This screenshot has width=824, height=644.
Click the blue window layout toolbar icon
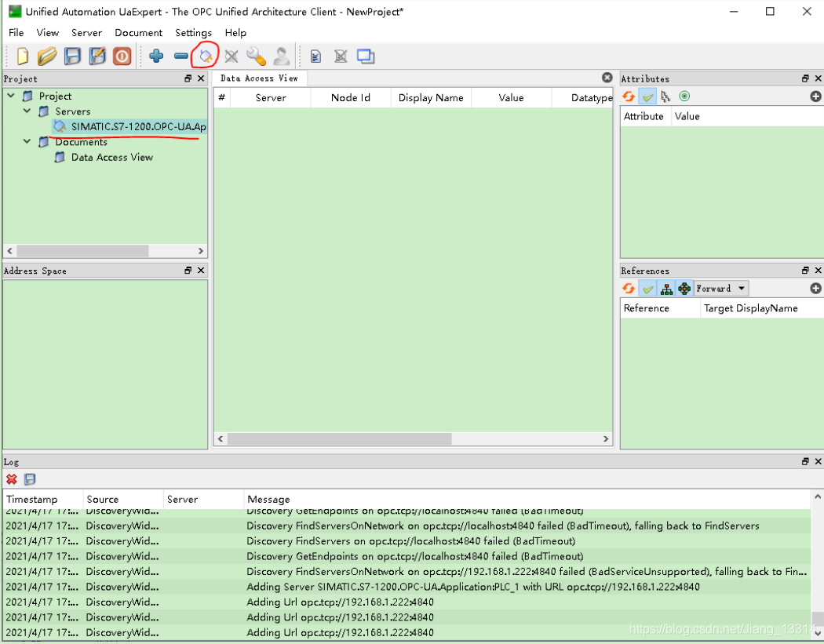tap(366, 56)
